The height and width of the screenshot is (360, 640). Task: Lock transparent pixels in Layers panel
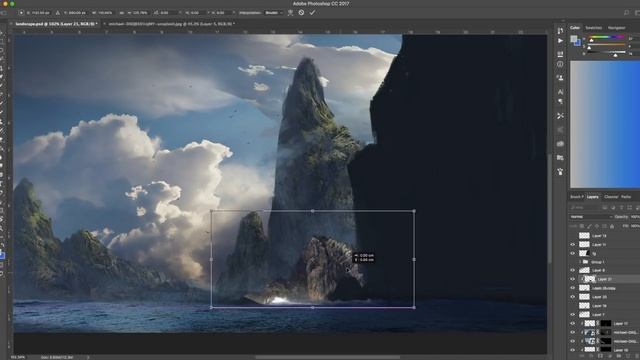coord(582,226)
